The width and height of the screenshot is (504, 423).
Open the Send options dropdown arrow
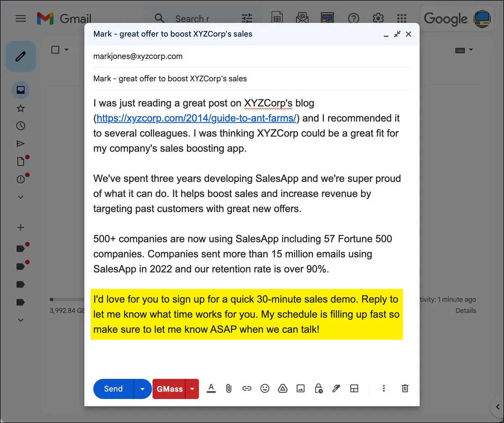[142, 389]
